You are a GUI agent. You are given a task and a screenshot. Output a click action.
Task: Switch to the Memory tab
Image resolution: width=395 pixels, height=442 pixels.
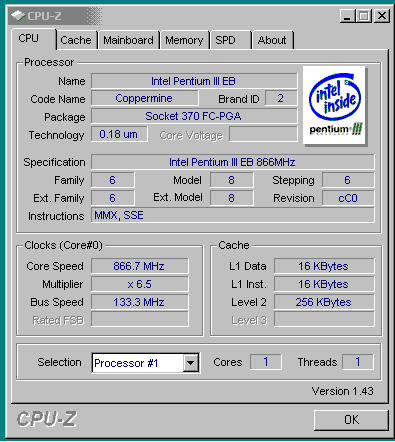(184, 40)
